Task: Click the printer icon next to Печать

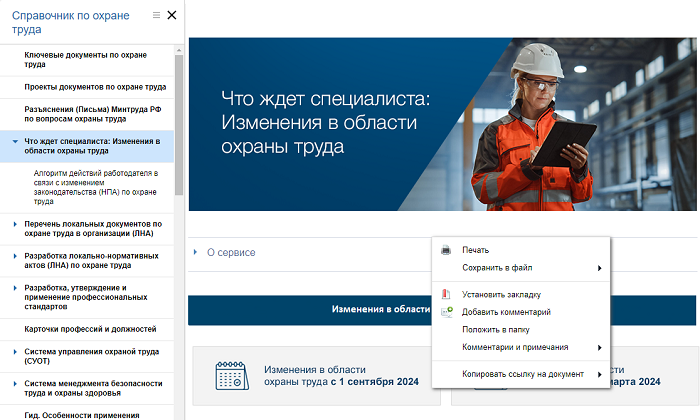Action: [446, 250]
